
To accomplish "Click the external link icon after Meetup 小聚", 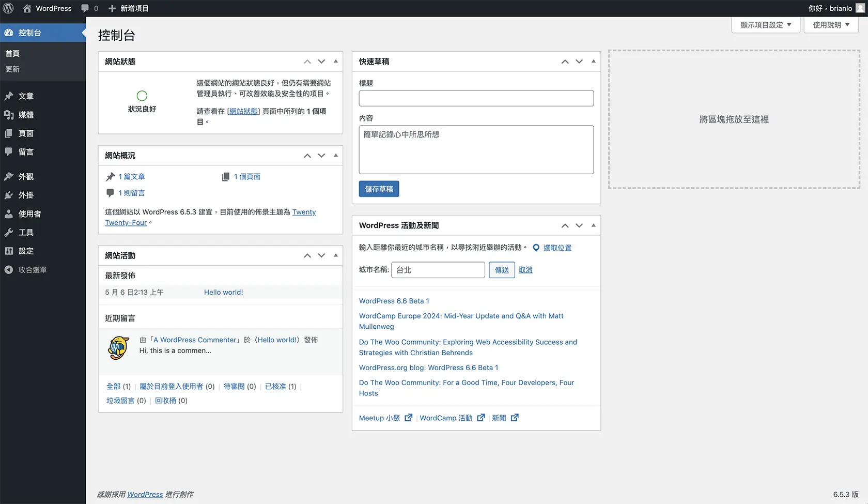I will [x=408, y=418].
